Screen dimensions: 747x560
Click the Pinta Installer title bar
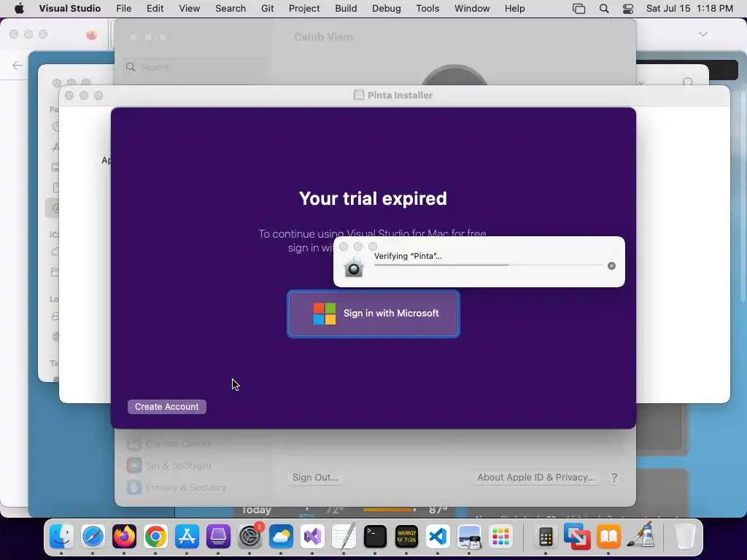click(395, 96)
